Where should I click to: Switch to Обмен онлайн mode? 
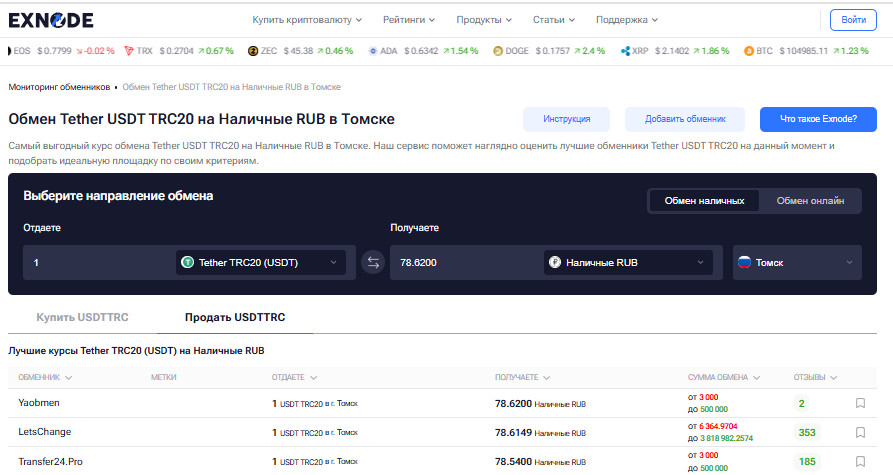[x=817, y=200]
